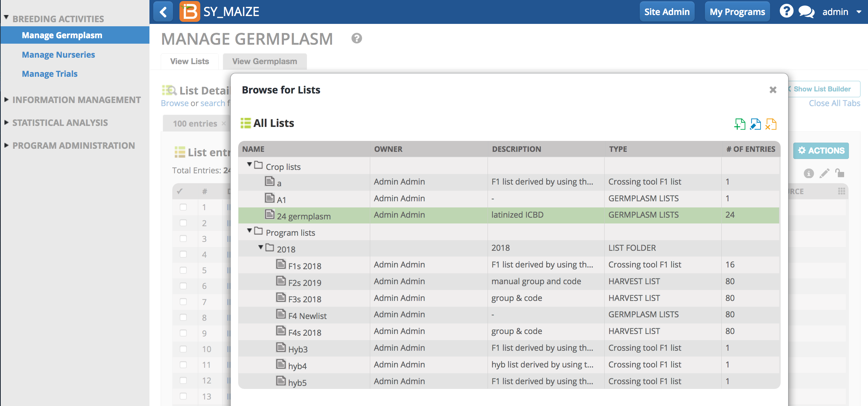Collapse Breeding Activities section
Image resolution: width=868 pixels, height=406 pixels.
click(6, 17)
